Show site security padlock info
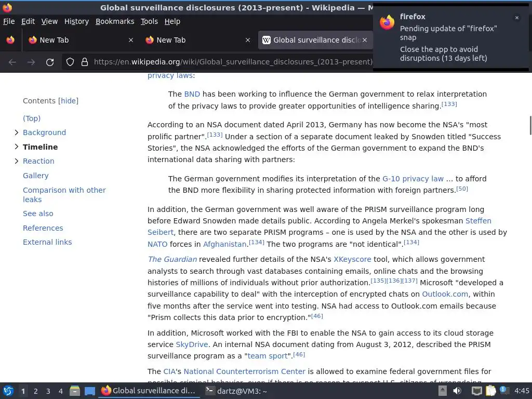 (85, 62)
